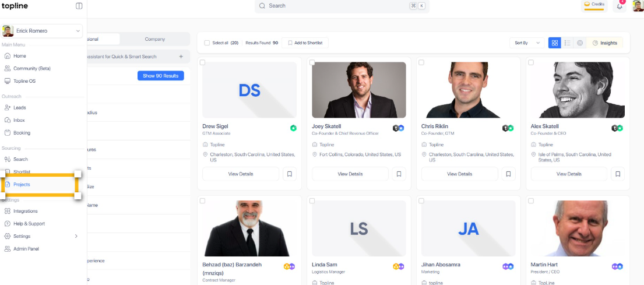This screenshot has width=644, height=285.
Task: Click the topline logo
Action: 15,6
